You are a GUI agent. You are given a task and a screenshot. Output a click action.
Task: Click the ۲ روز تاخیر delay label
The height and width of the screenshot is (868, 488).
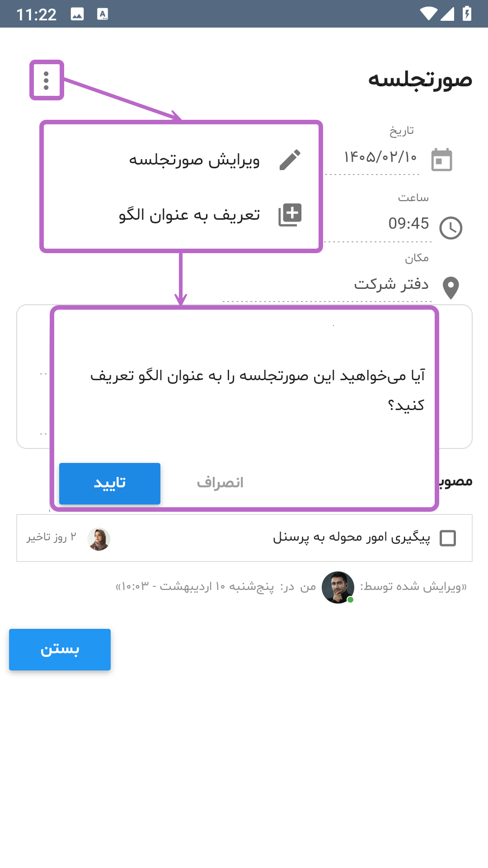(51, 537)
